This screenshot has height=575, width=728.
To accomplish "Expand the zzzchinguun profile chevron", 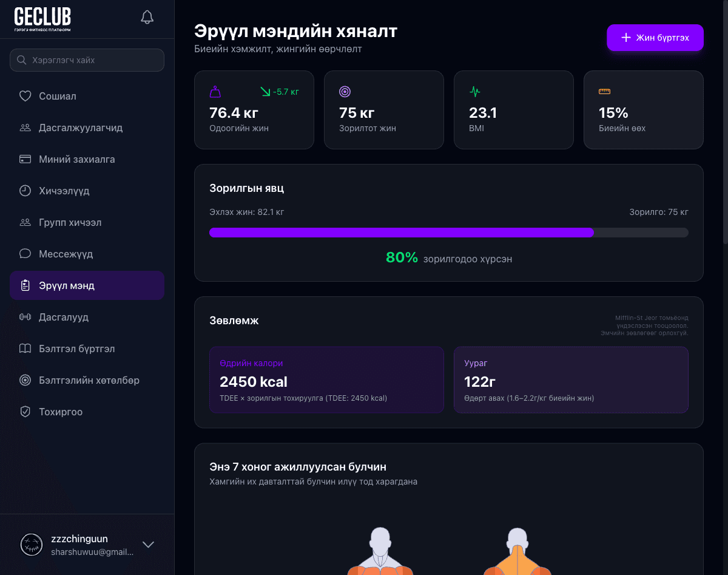I will click(x=149, y=545).
